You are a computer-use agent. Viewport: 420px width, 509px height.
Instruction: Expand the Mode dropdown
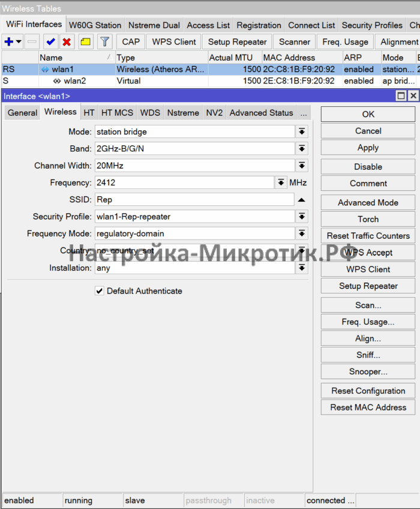tap(302, 131)
